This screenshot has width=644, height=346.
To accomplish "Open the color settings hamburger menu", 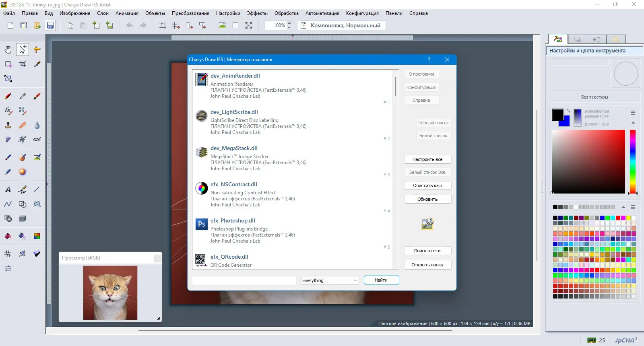I will pos(633,113).
